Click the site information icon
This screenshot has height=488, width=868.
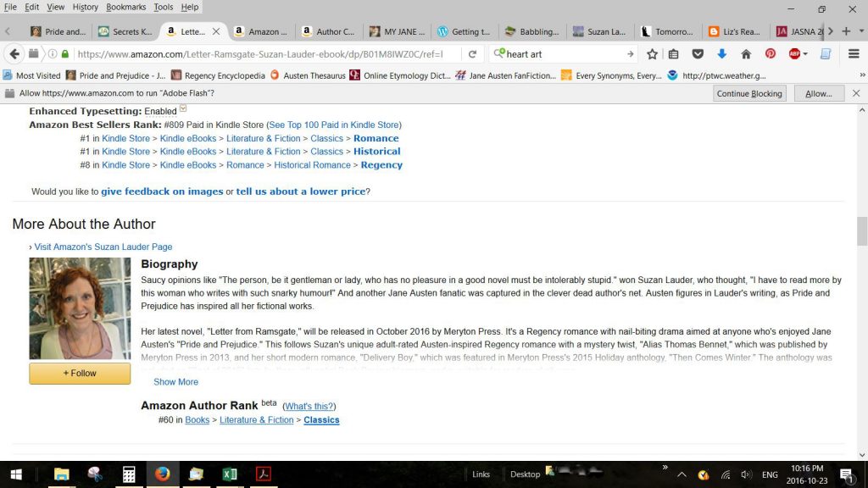click(52, 54)
